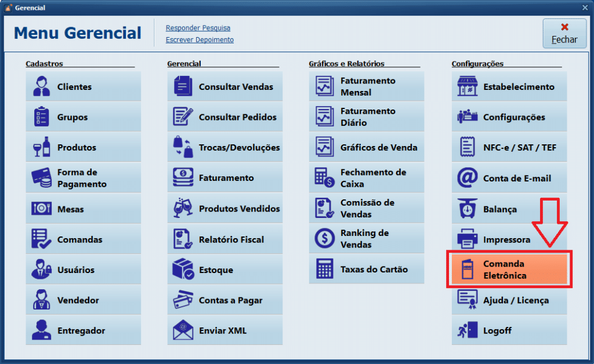594x364 pixels.
Task: Open the Escrever Depoimento link
Action: tap(200, 40)
